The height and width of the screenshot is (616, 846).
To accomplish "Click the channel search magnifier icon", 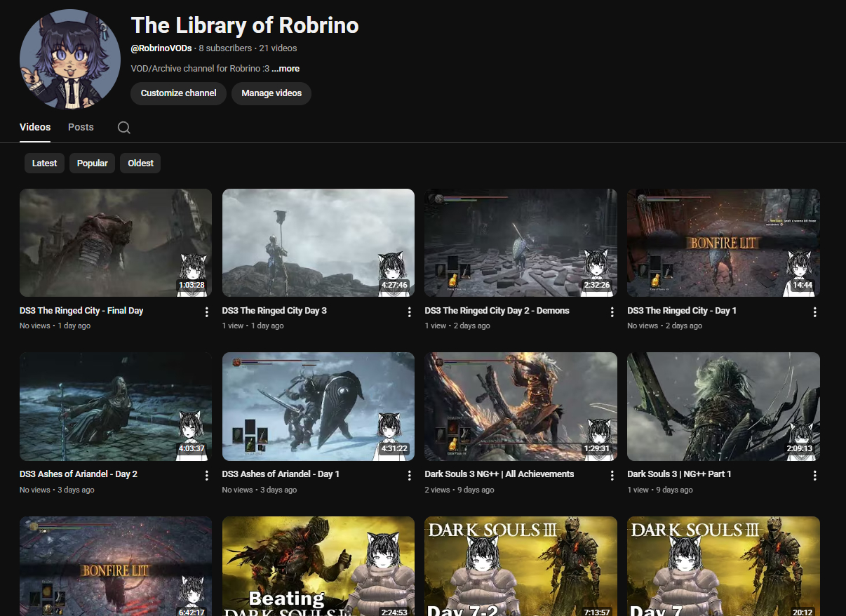I will coord(123,128).
